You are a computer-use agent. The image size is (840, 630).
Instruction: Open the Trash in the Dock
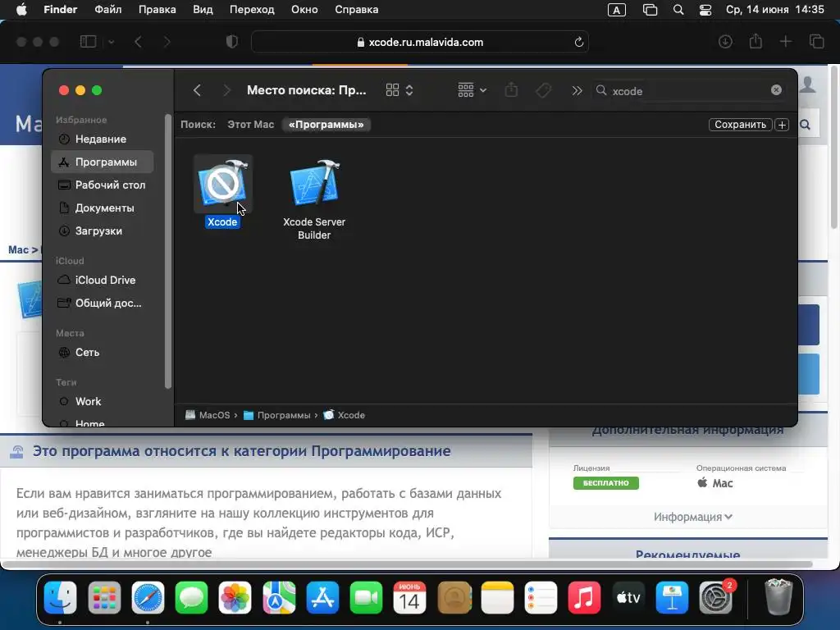(x=778, y=597)
